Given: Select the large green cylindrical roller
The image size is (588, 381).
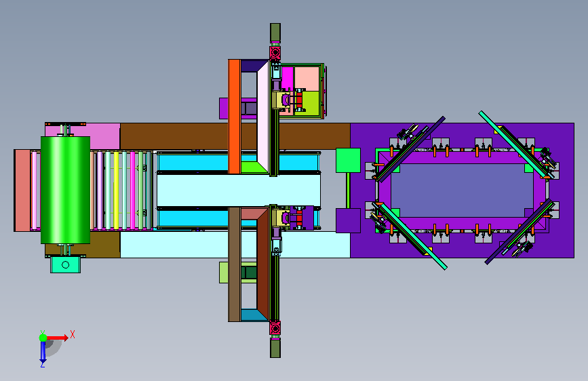Looking at the screenshot, I should 65,190.
